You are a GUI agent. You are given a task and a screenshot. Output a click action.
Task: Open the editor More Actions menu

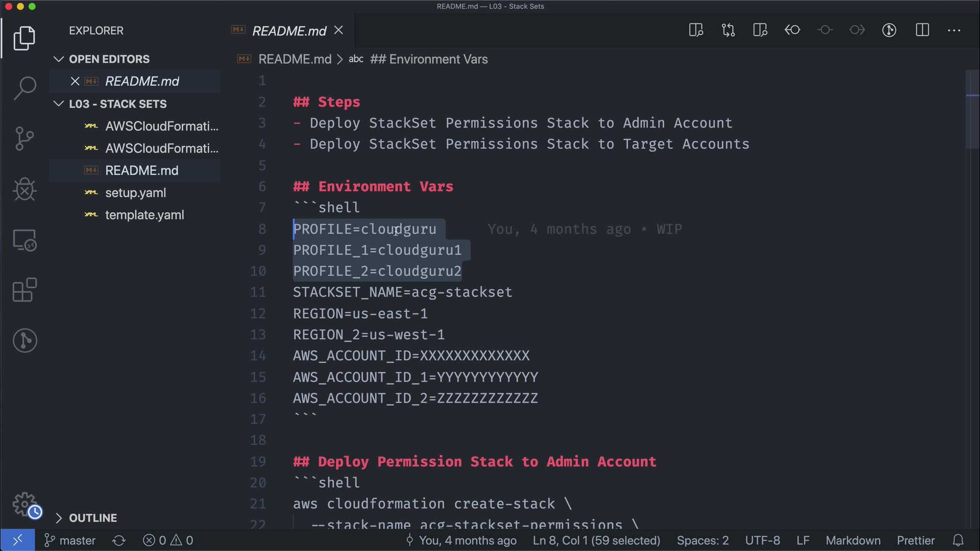953,30
